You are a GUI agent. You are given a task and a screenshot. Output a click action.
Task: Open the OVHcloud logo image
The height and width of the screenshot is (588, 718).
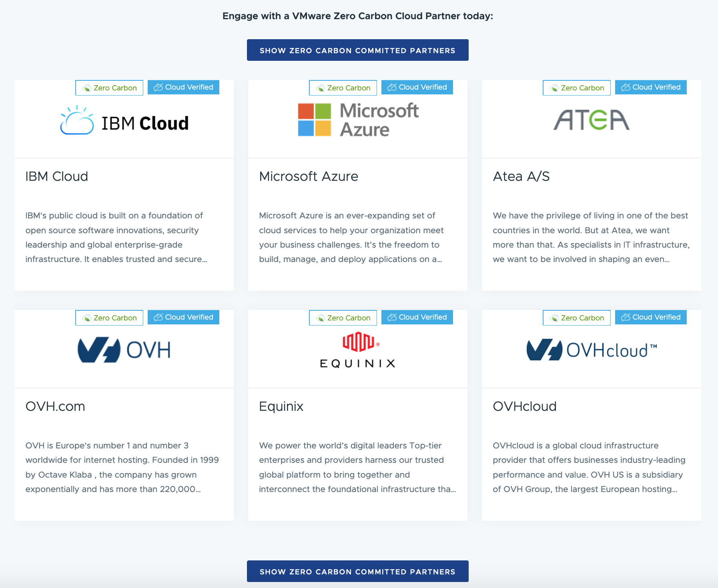point(592,350)
